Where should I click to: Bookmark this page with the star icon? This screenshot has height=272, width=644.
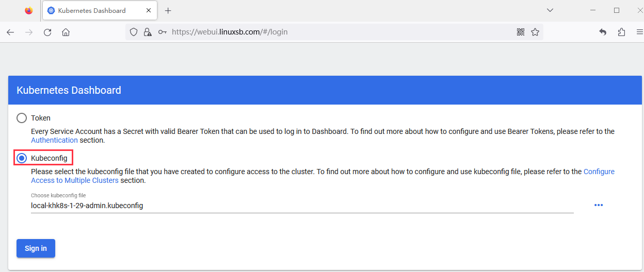coord(535,32)
